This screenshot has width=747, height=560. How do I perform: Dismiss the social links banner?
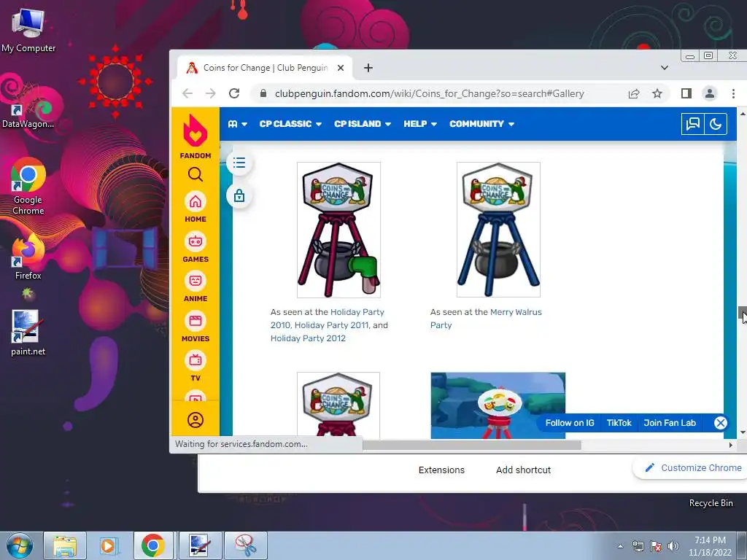[720, 423]
